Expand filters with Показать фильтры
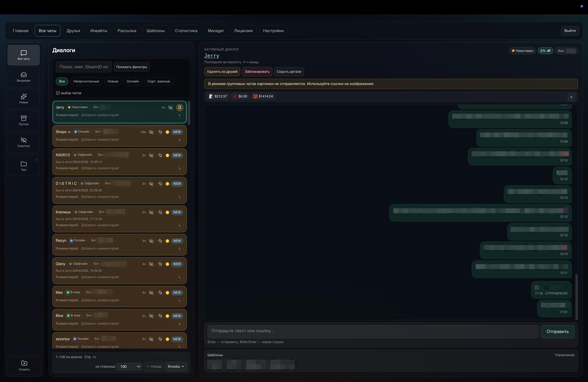 131,67
